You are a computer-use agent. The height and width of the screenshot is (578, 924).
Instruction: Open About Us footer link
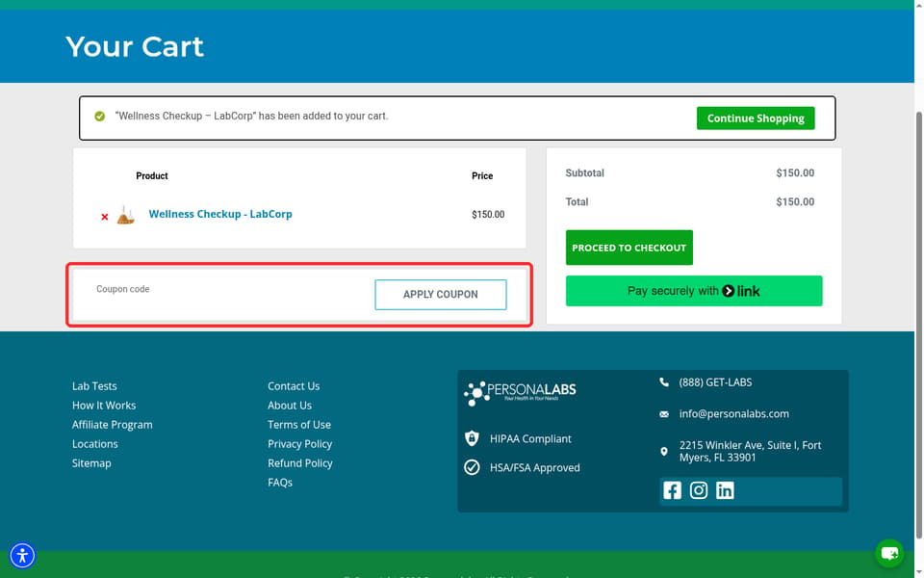pyautogui.click(x=290, y=406)
